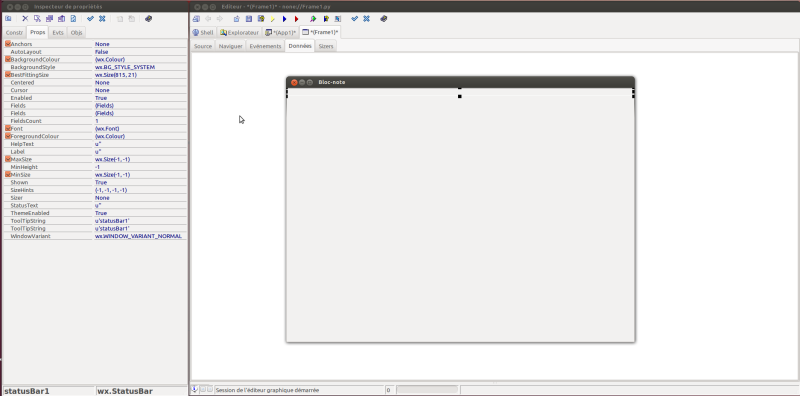
Task: Debug the application with red arrow icon
Action: tap(296, 19)
